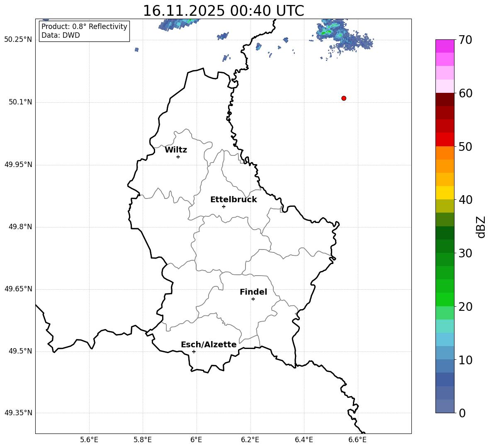The height and width of the screenshot is (448, 491).
Task: Click the 40 tick on colorbar
Action: 465,200
